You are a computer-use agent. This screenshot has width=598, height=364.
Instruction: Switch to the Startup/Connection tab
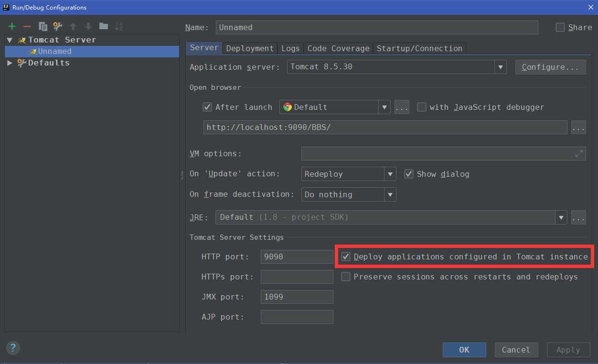point(419,48)
